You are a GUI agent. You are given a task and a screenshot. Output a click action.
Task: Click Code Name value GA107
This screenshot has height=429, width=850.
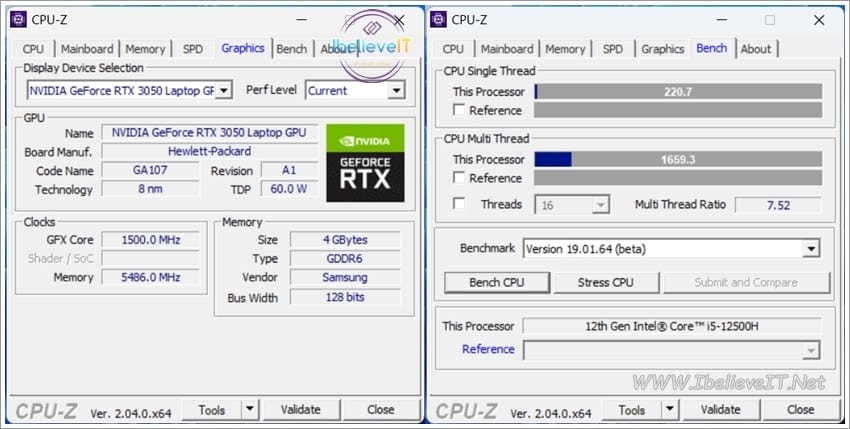(x=150, y=170)
